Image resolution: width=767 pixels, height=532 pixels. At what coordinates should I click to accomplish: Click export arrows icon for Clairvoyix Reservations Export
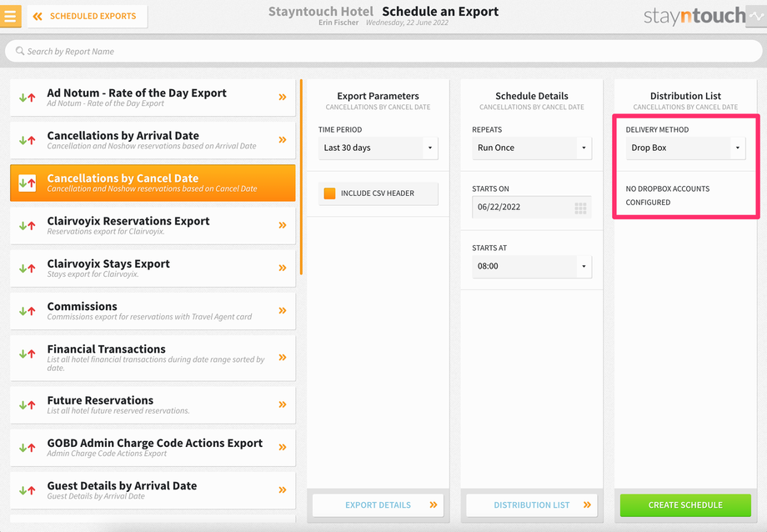(27, 226)
